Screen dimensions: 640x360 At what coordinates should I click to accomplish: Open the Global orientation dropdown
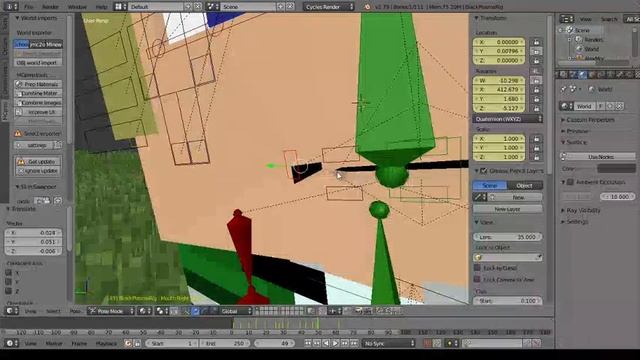pyautogui.click(x=236, y=311)
